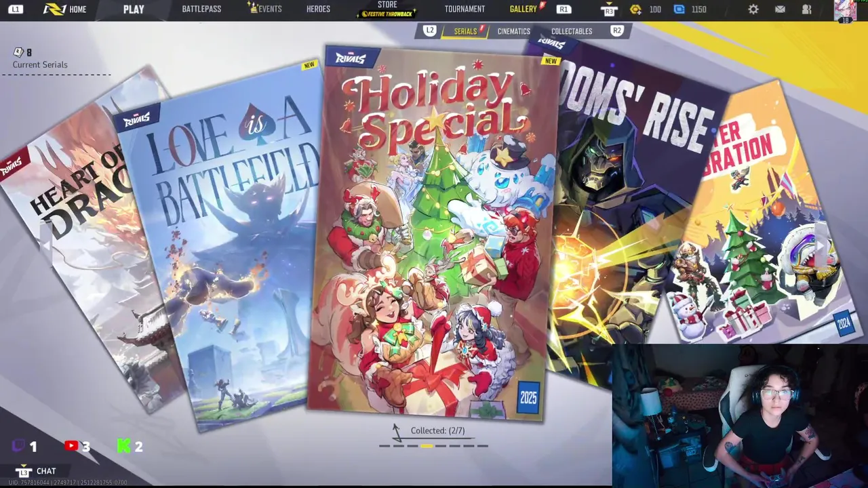This screenshot has height=488, width=868.
Task: Click the Twitch viewer count icon
Action: 19,445
